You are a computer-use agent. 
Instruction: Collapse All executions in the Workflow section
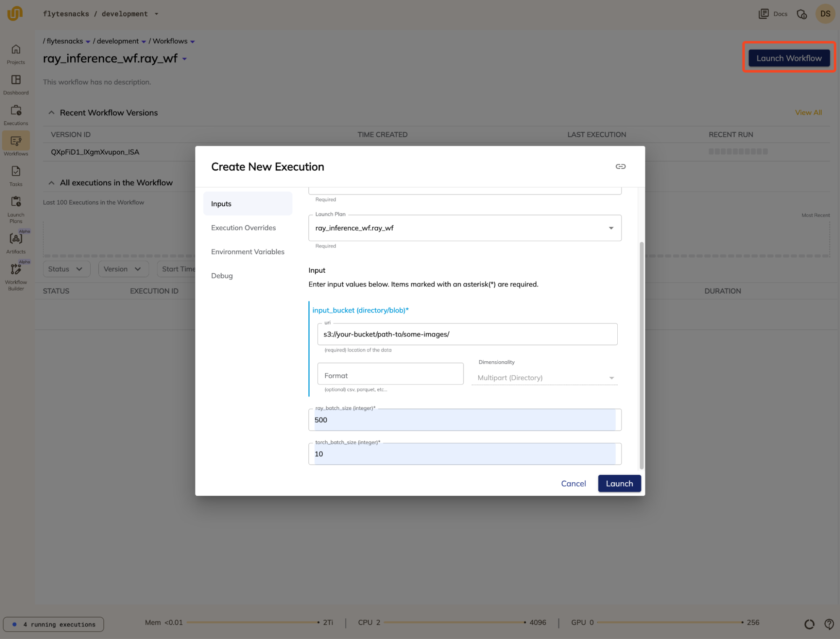(51, 183)
